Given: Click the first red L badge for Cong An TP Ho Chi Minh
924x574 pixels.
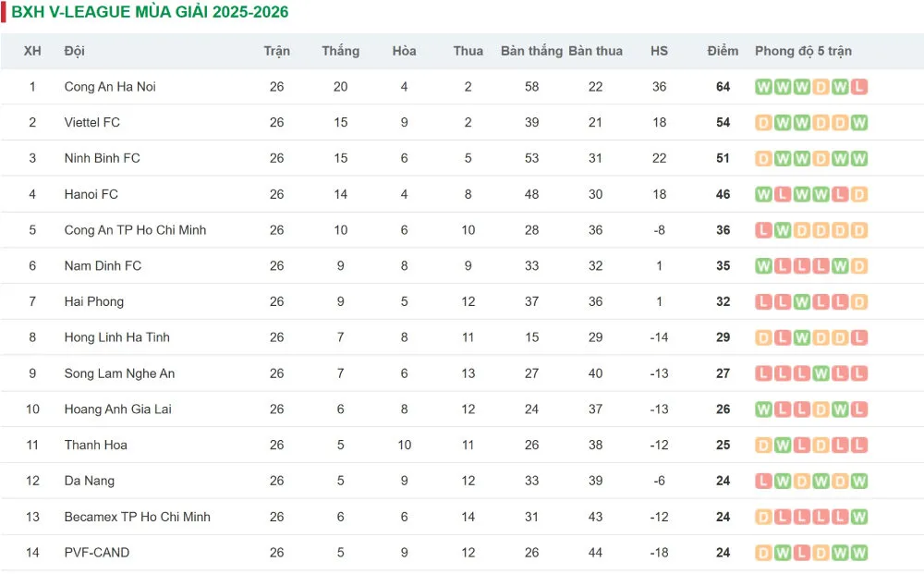Looking at the screenshot, I should pos(763,230).
